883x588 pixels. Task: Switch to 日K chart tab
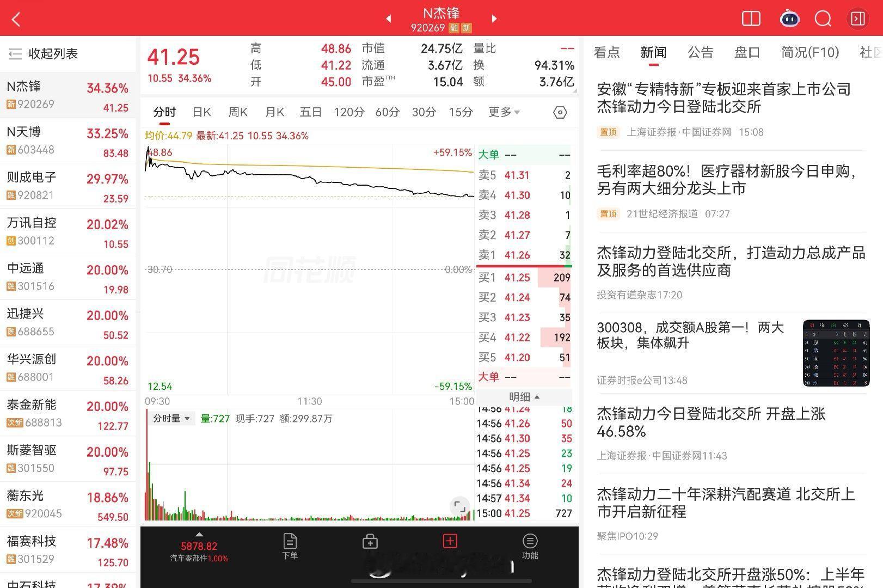point(201,112)
